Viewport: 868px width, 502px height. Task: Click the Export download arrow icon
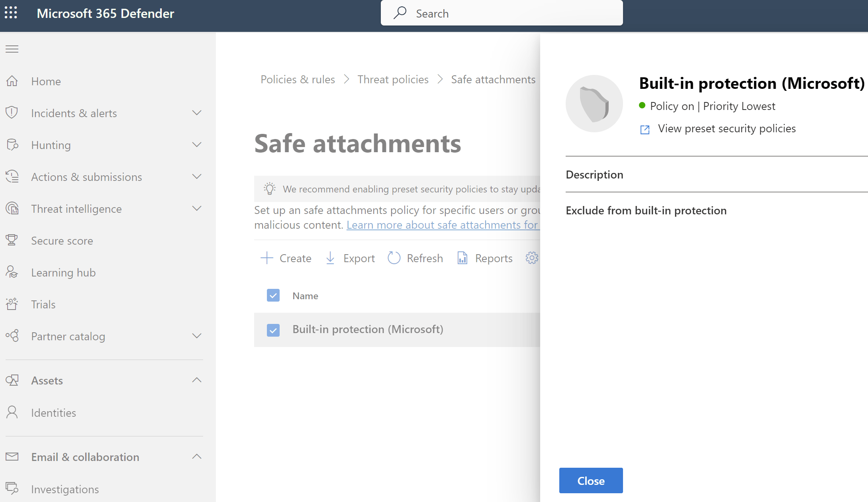click(330, 258)
